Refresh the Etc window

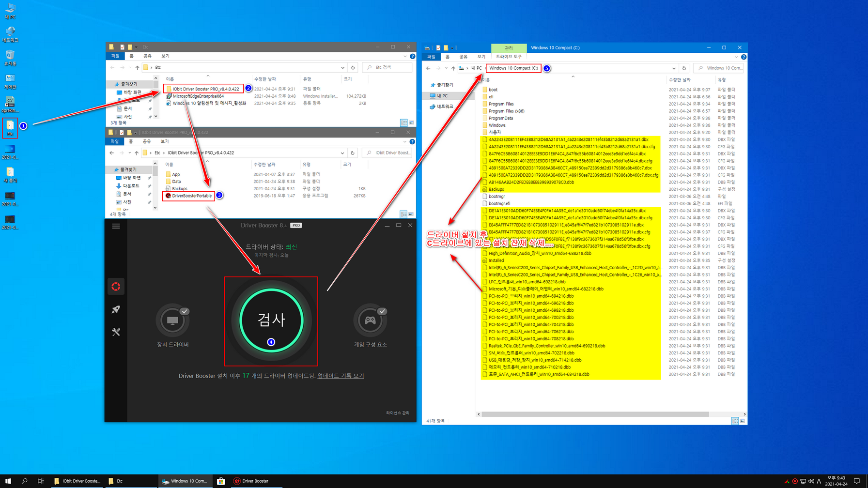353,68
